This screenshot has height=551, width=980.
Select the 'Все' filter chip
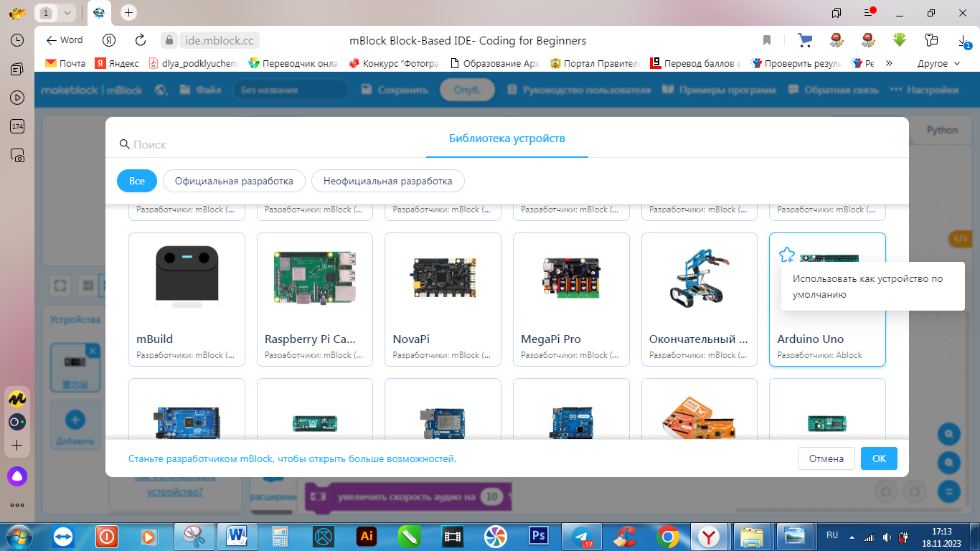coord(137,181)
